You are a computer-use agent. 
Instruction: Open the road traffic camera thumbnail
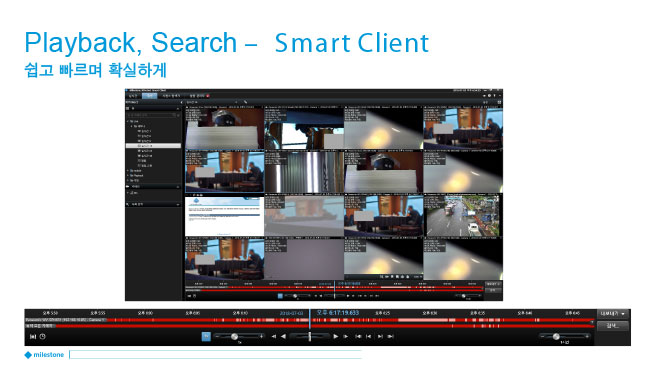[x=463, y=215]
